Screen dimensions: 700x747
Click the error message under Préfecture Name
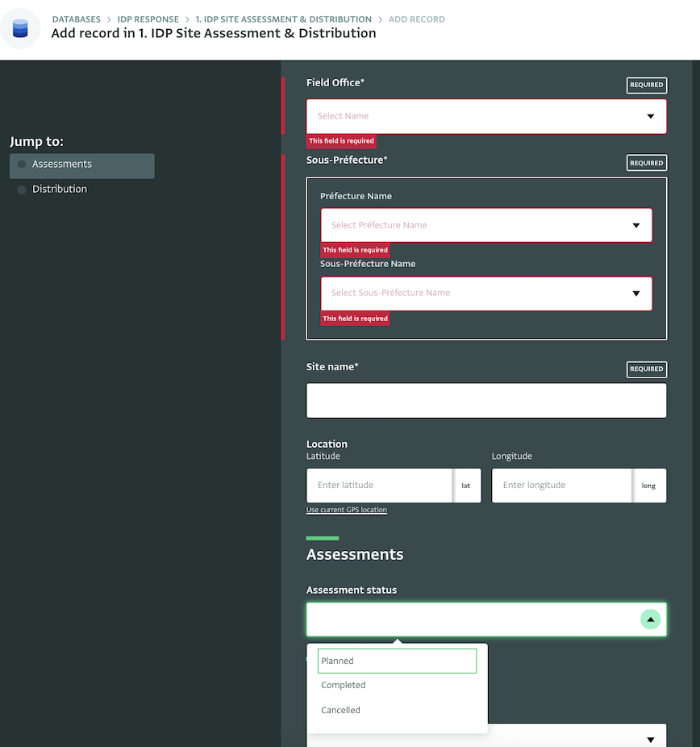click(355, 250)
